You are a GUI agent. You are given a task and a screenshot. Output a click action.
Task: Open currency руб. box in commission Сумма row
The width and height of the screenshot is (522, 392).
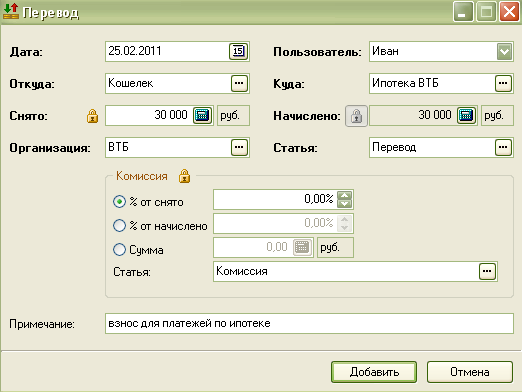click(x=335, y=248)
